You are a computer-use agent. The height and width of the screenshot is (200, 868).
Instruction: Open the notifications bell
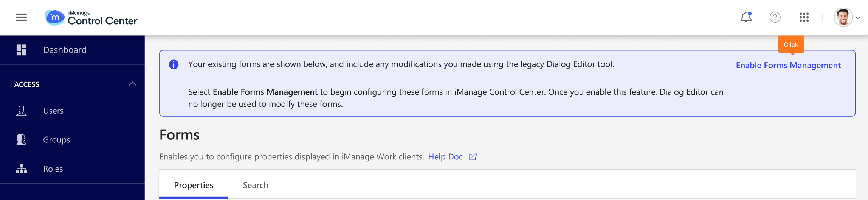[746, 17]
